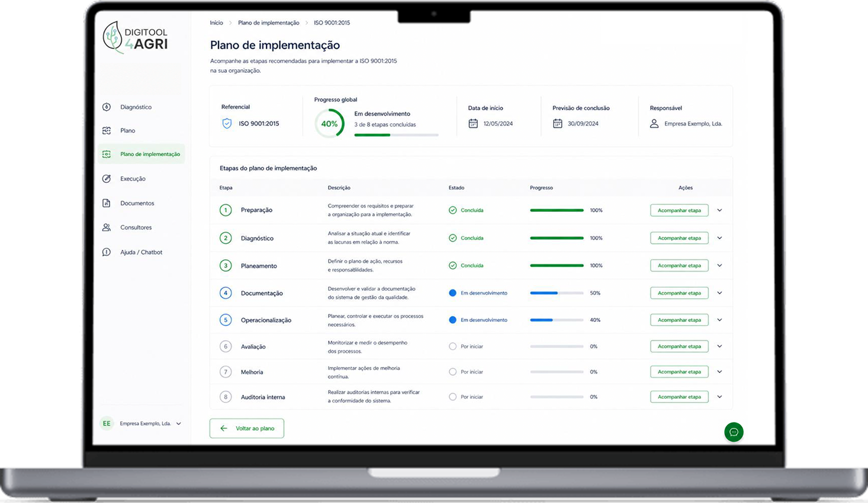Click the Consultores sidebar icon
Image resolution: width=868 pixels, height=503 pixels.
click(x=107, y=227)
